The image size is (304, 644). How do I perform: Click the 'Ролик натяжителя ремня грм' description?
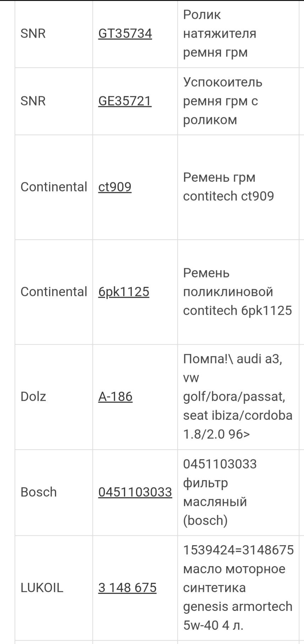pyautogui.click(x=219, y=33)
